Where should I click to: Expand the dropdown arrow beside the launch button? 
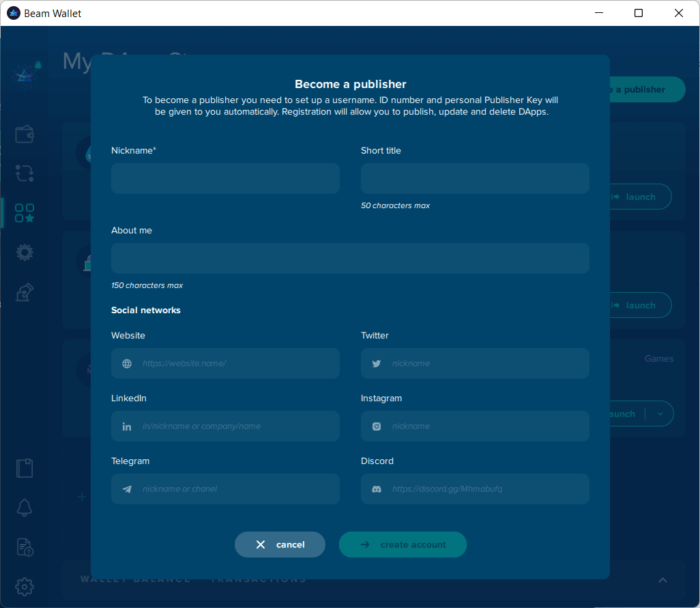660,414
